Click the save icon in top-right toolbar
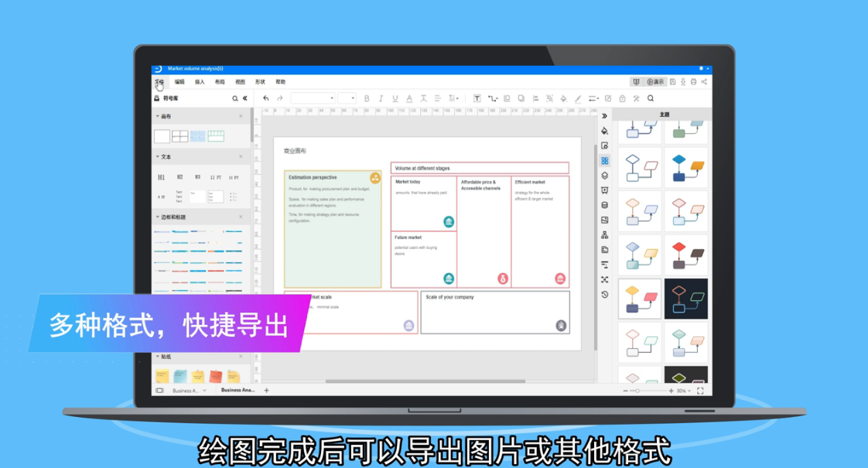868x468 pixels. [672, 82]
